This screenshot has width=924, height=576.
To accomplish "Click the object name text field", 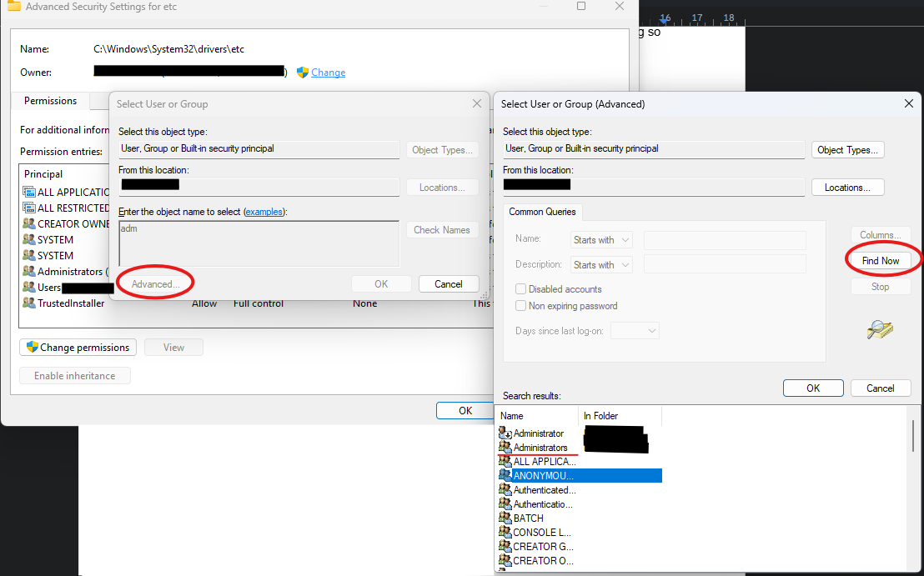I will tap(259, 244).
